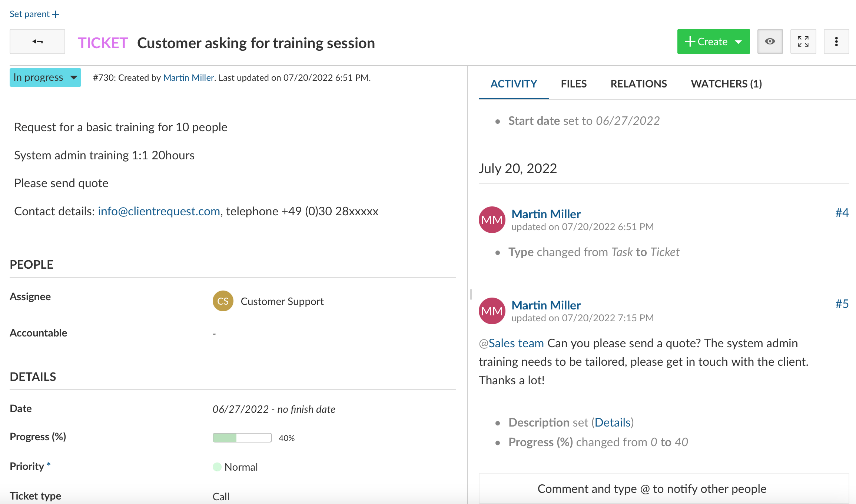Click the CS Customer Support avatar
The height and width of the screenshot is (504, 856).
tap(223, 301)
